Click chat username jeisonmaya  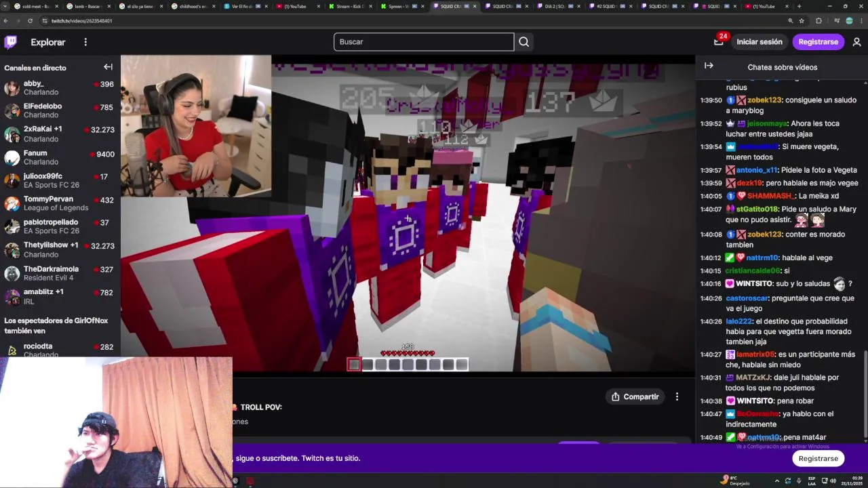pyautogui.click(x=767, y=123)
